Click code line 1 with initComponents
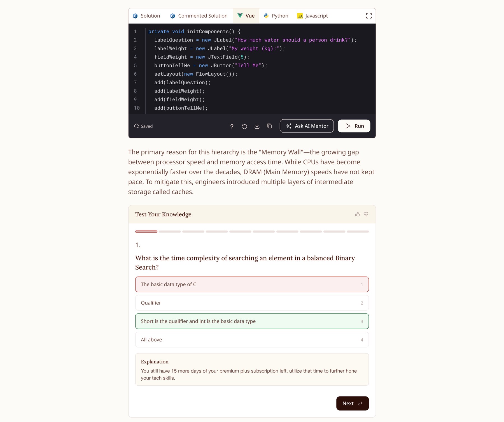Image resolution: width=504 pixels, height=422 pixels. pos(194,32)
